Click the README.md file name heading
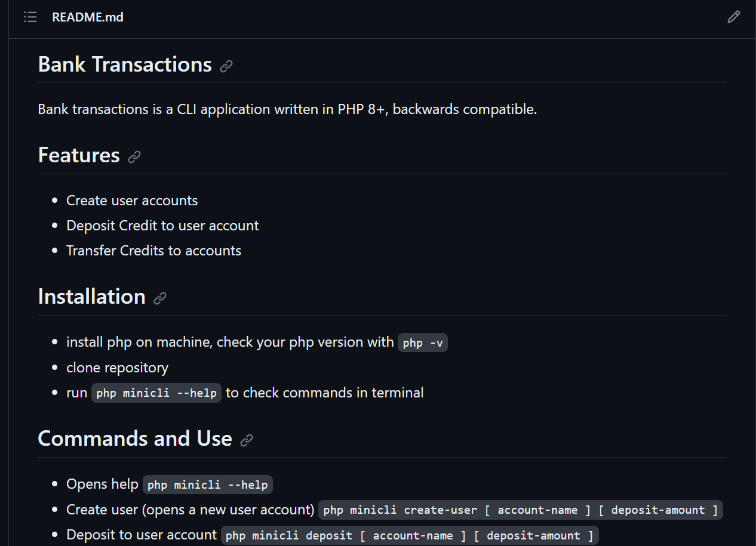756x546 pixels. [87, 17]
